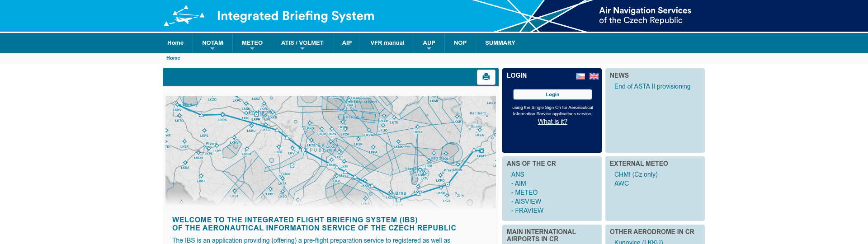Viewport: 868px width, 244px height.
Task: Open the 'CHMI (Cz only)' link
Action: click(x=636, y=174)
